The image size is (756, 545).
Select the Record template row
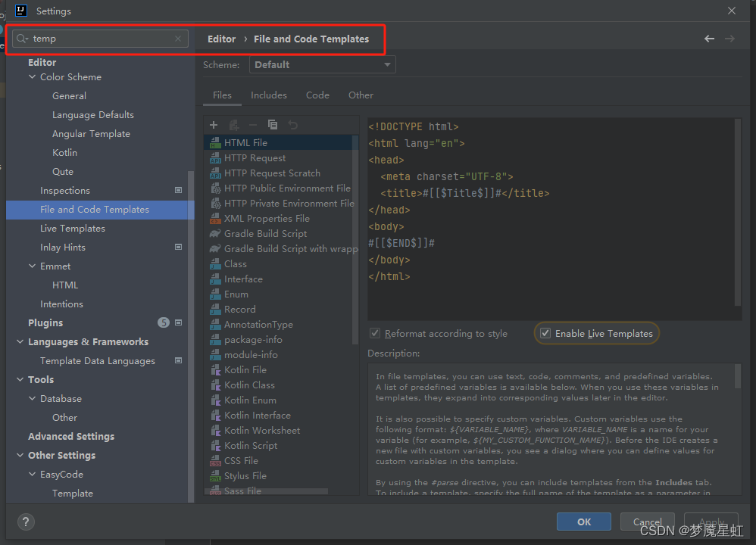click(281, 310)
